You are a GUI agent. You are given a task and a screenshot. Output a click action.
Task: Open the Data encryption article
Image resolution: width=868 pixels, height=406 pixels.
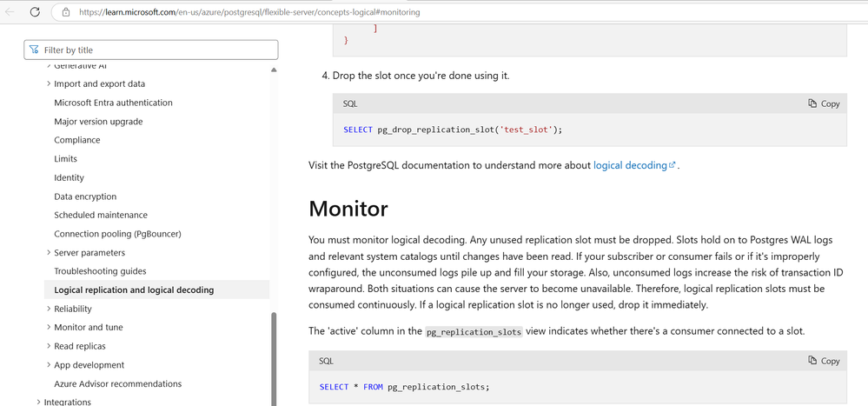[x=85, y=196]
